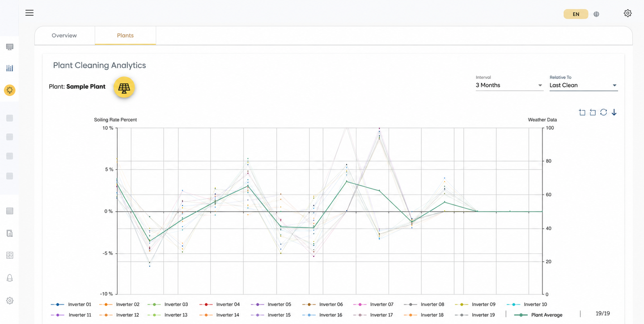Toggle Inverter 09 legend entry

475,304
